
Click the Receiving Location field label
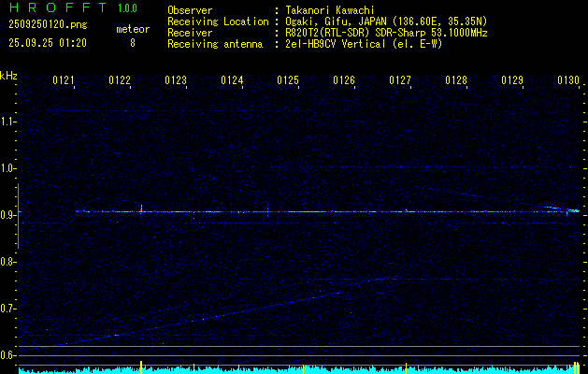coord(218,22)
